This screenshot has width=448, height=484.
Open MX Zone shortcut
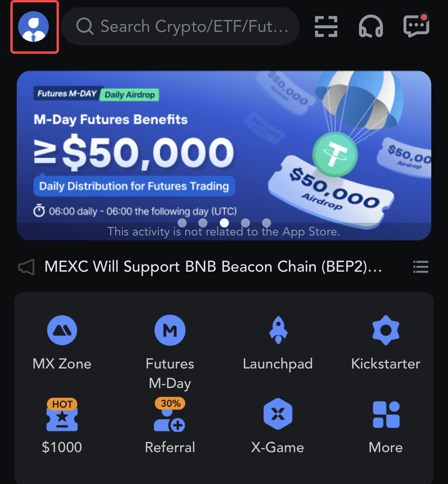point(62,343)
